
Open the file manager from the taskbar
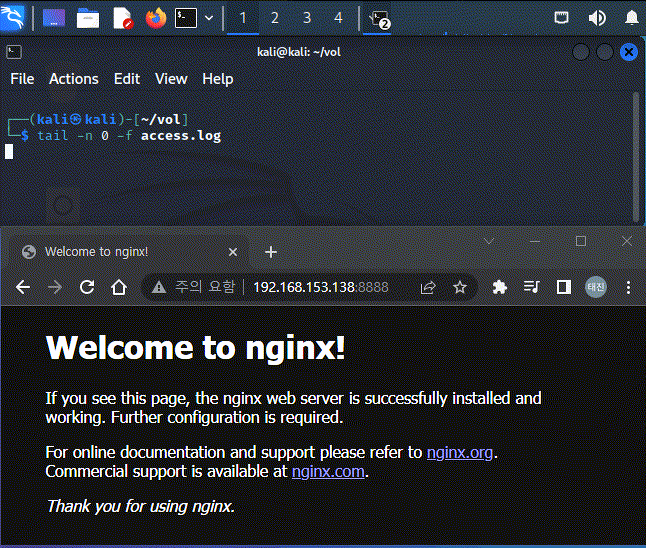[x=88, y=19]
